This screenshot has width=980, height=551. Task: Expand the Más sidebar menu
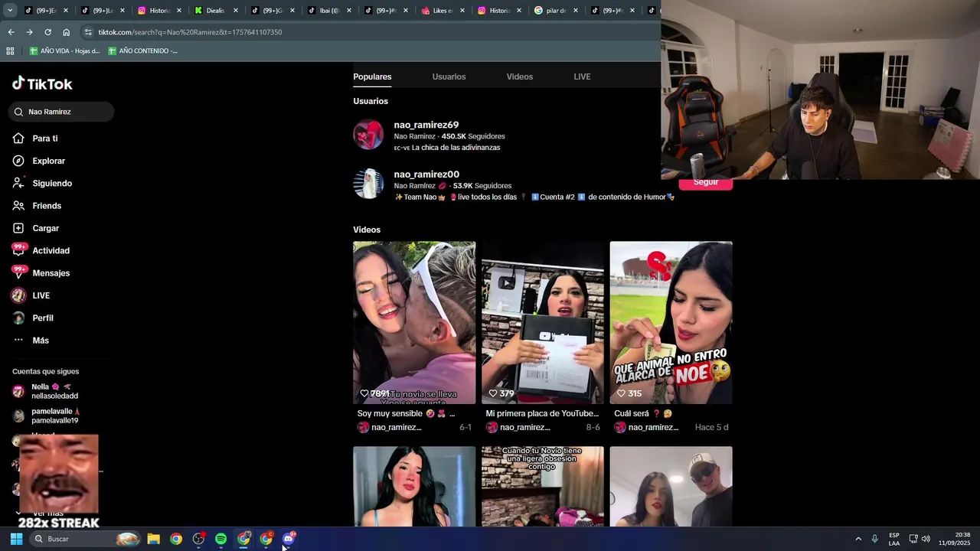pyautogui.click(x=31, y=341)
